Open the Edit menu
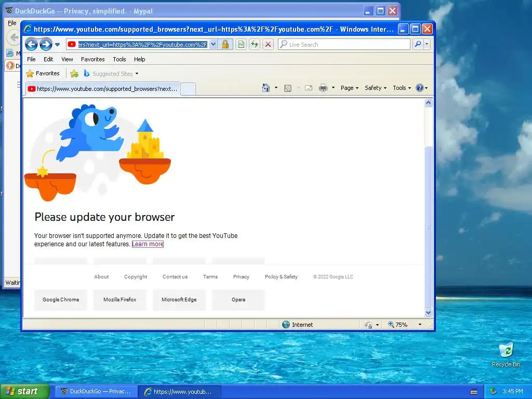The height and width of the screenshot is (399, 532). point(48,59)
